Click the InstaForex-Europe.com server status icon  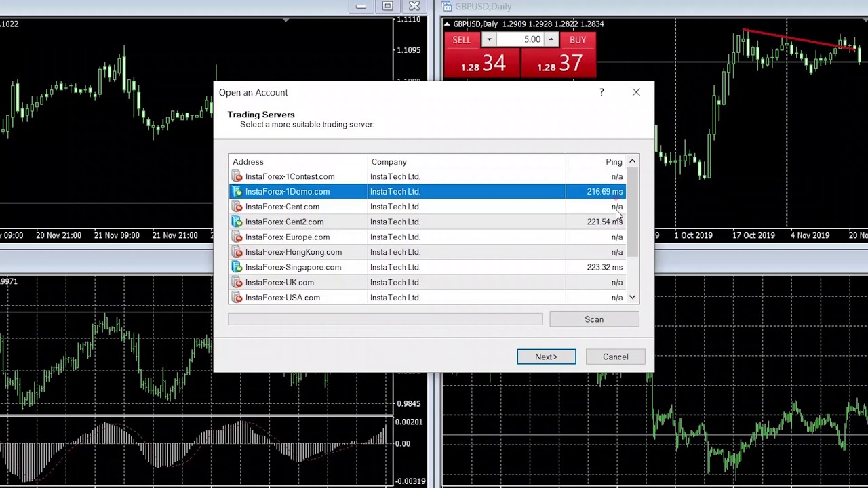pos(237,237)
